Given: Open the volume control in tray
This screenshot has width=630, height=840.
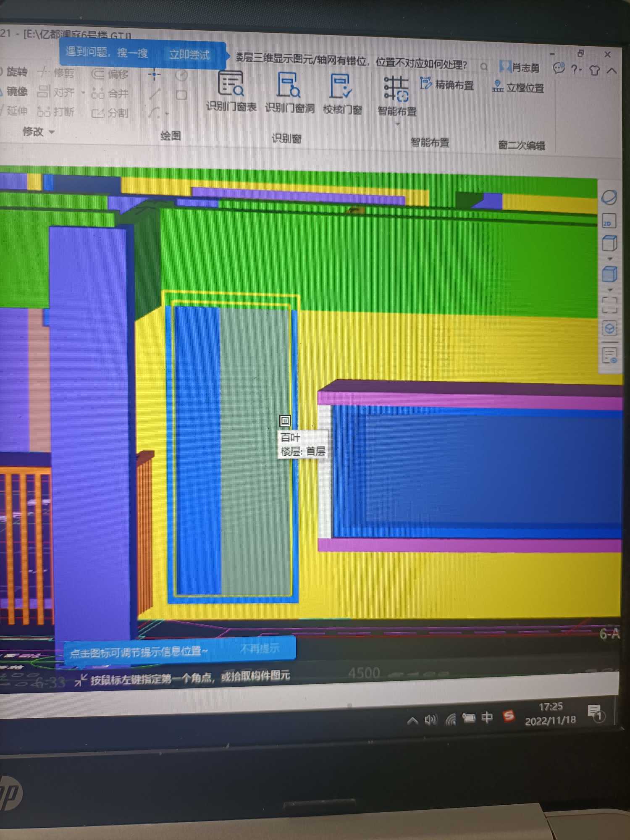Looking at the screenshot, I should coord(430,720).
